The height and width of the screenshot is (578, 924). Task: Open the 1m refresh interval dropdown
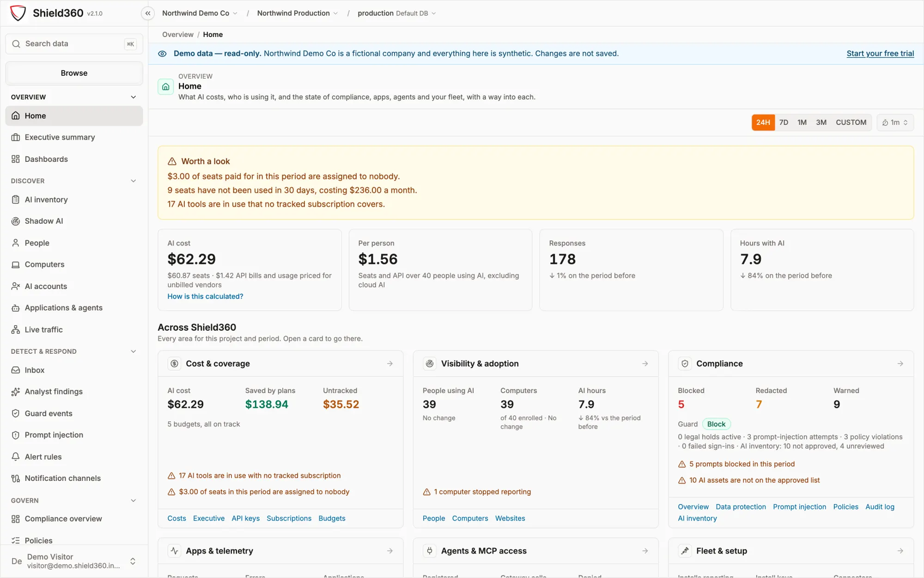click(x=895, y=123)
